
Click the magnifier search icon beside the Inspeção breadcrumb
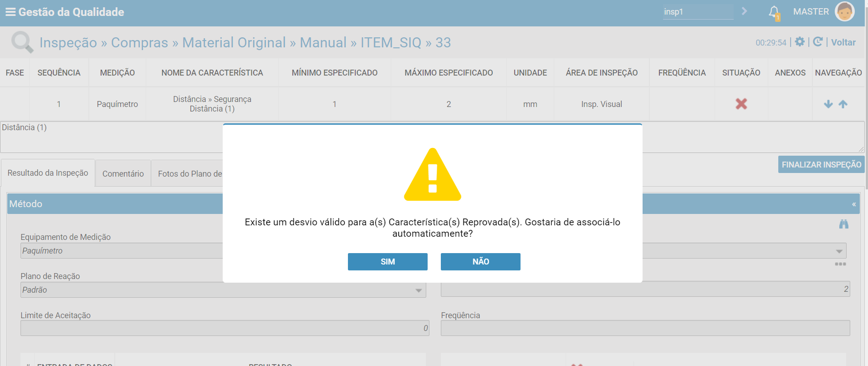22,42
